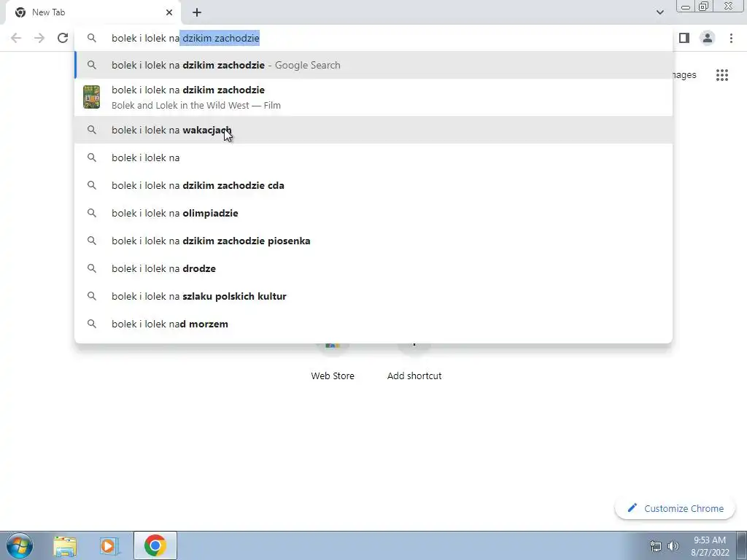Screen dimensions: 747x560
Task: Launch Windows Media Player from taskbar
Action: (x=109, y=546)
